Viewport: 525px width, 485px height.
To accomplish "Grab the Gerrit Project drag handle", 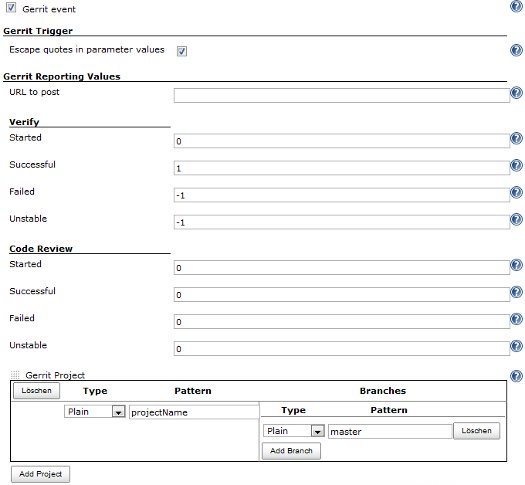I will [x=15, y=375].
